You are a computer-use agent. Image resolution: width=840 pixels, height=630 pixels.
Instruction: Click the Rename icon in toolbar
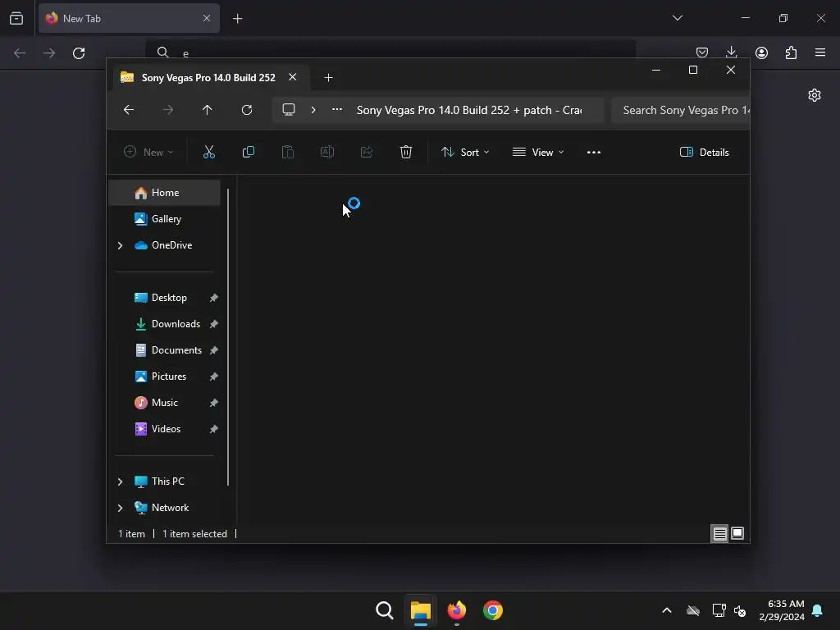(x=326, y=152)
